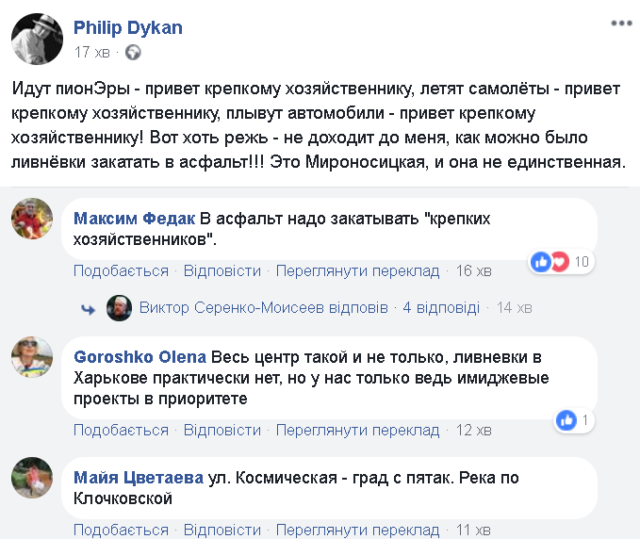This screenshot has width=640, height=539.
Task: Click the Philip Dykan author name
Action: click(128, 27)
